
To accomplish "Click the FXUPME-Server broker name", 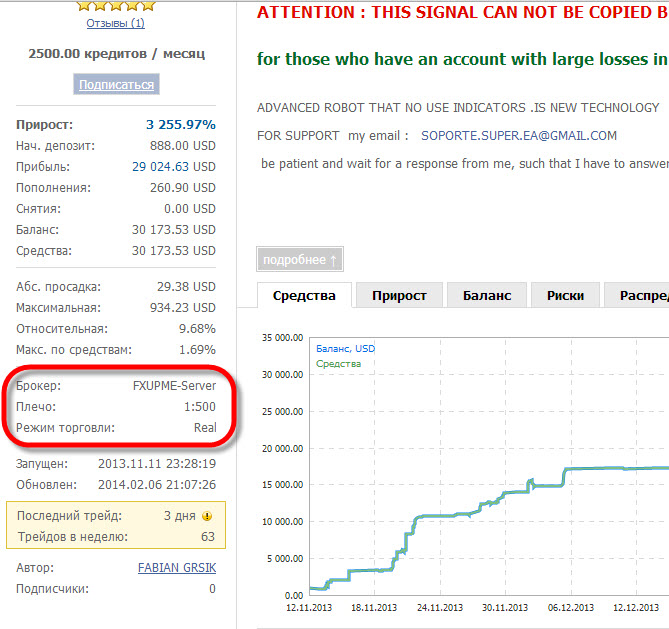I will point(174,386).
